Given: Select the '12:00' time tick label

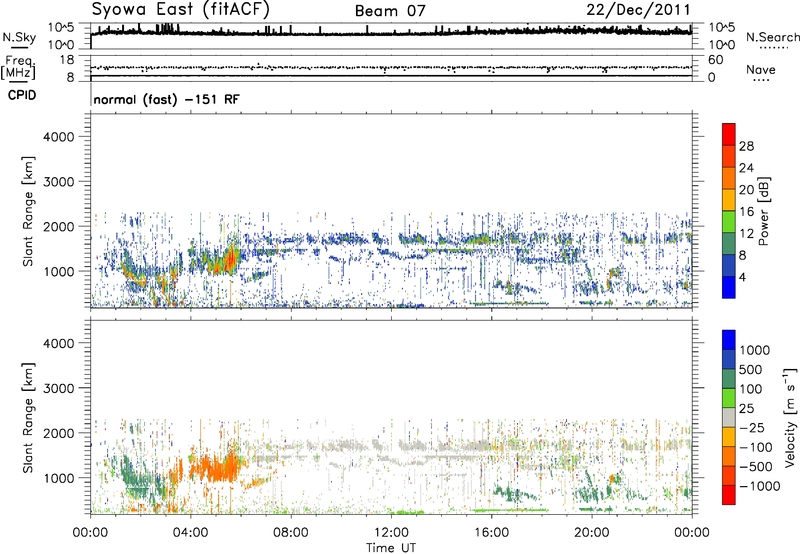Looking at the screenshot, I should (x=391, y=533).
